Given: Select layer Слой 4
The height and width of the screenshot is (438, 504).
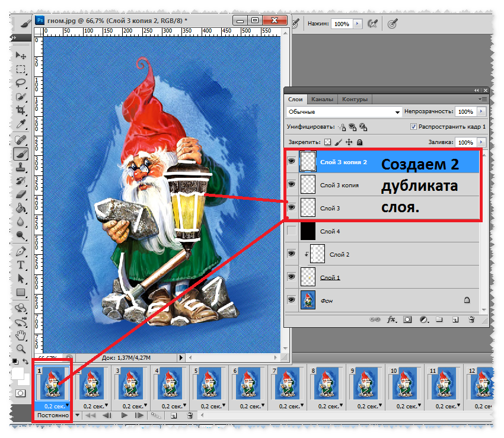Looking at the screenshot, I should tap(389, 231).
